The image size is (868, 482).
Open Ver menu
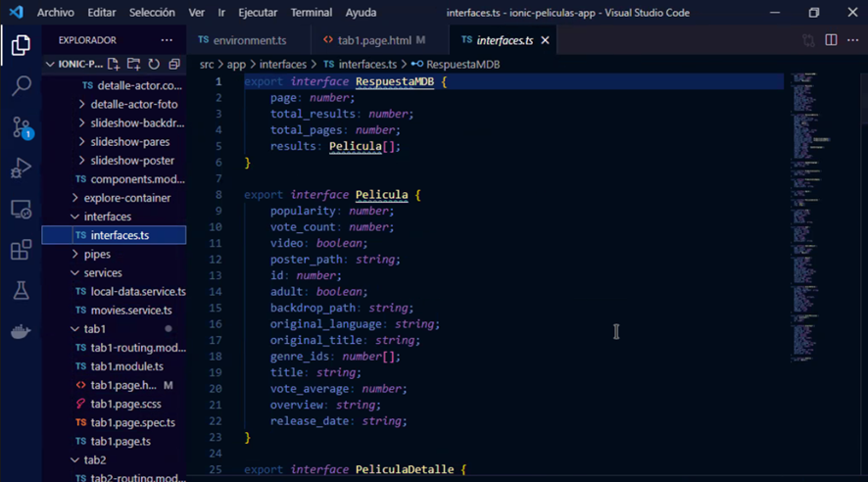197,12
